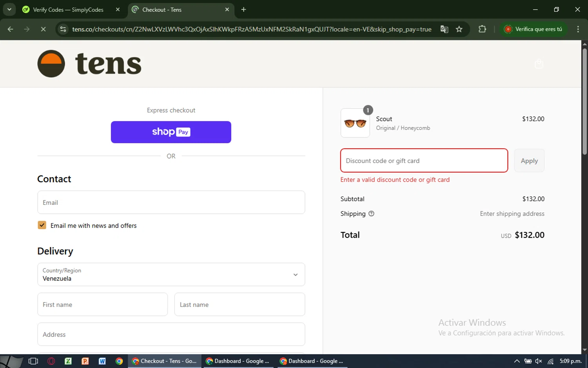
Task: Click the Scout product name
Action: click(384, 119)
